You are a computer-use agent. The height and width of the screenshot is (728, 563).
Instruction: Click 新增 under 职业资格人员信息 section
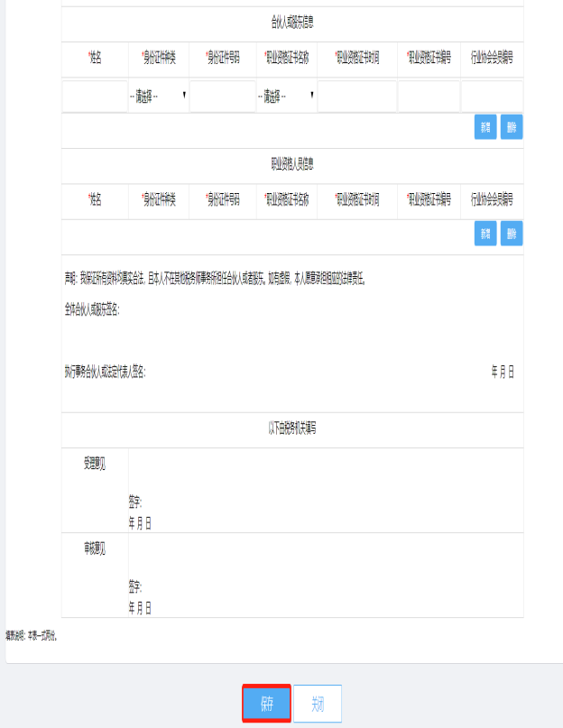[485, 233]
